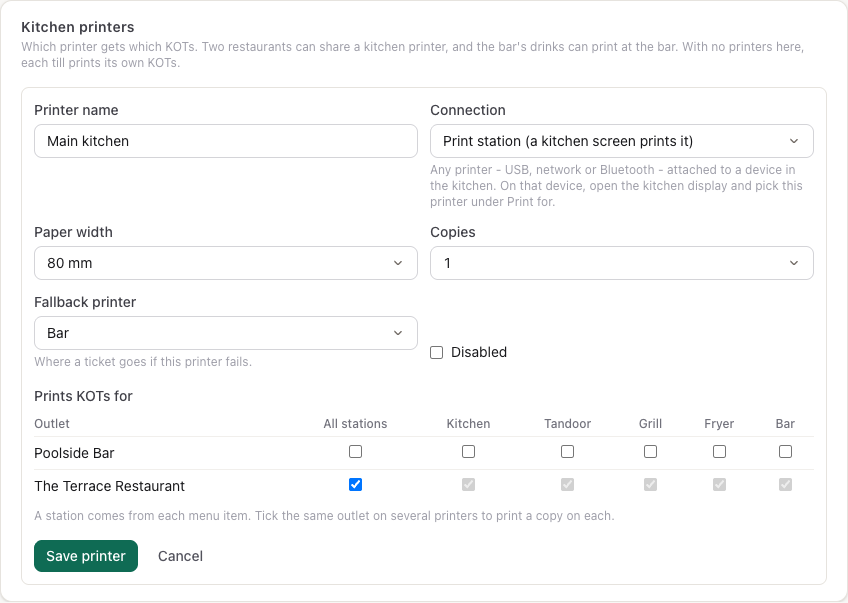
Task: Click Tandoor checkbox for The Terrace Restaurant
Action: coord(567,485)
